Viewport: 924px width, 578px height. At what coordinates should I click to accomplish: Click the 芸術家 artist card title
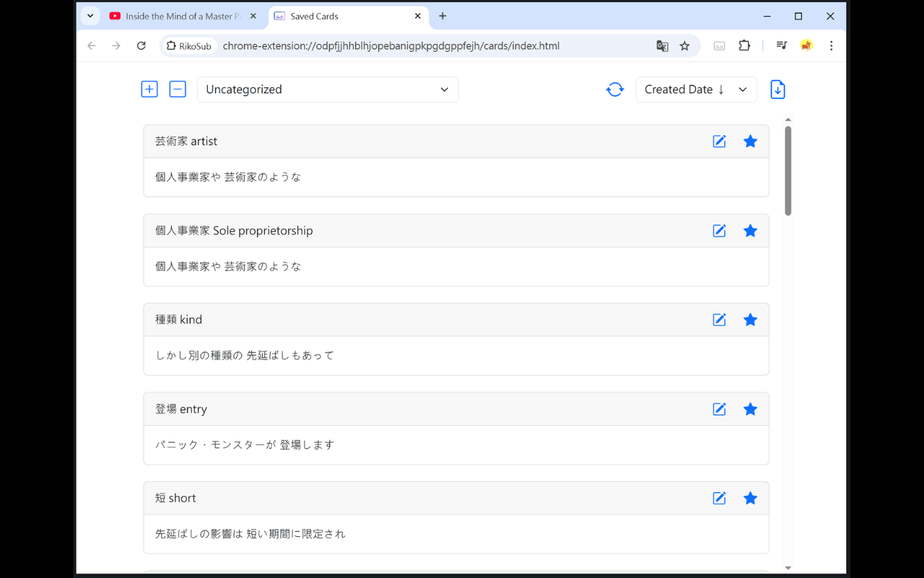pos(186,142)
